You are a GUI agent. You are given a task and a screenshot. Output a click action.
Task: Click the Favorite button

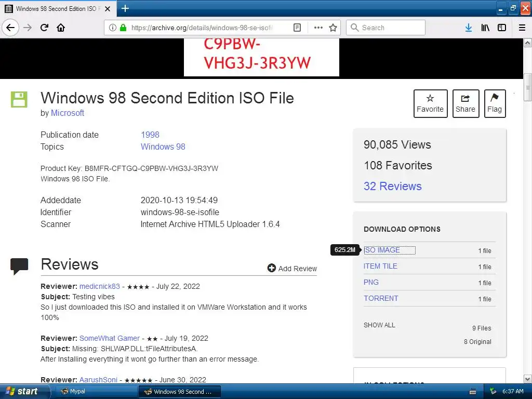coord(430,103)
